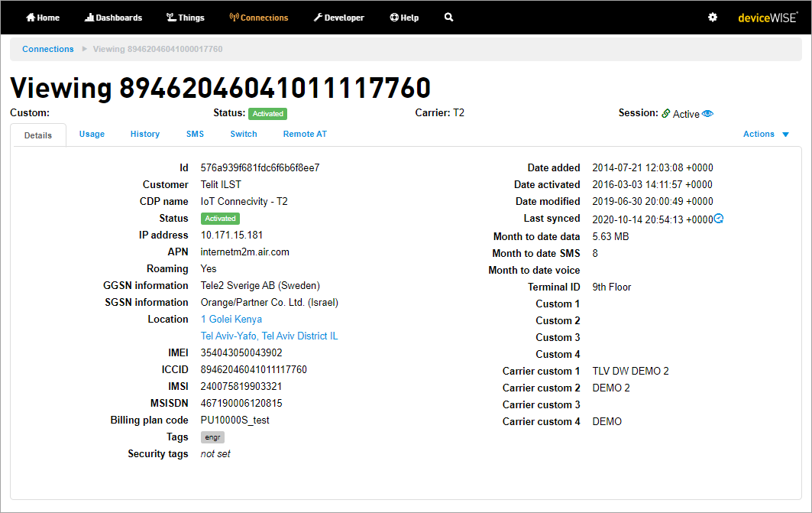Click the engr tag badge
Viewport: 812px width, 513px height.
click(x=212, y=437)
